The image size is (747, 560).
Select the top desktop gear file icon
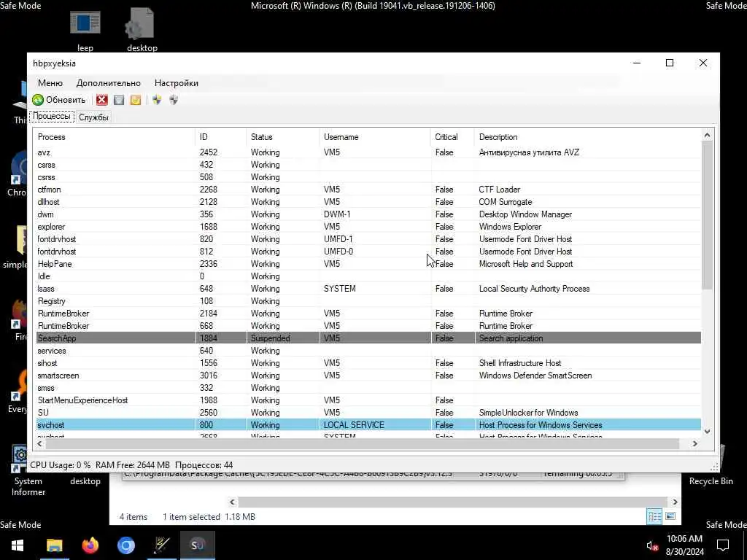(x=142, y=31)
